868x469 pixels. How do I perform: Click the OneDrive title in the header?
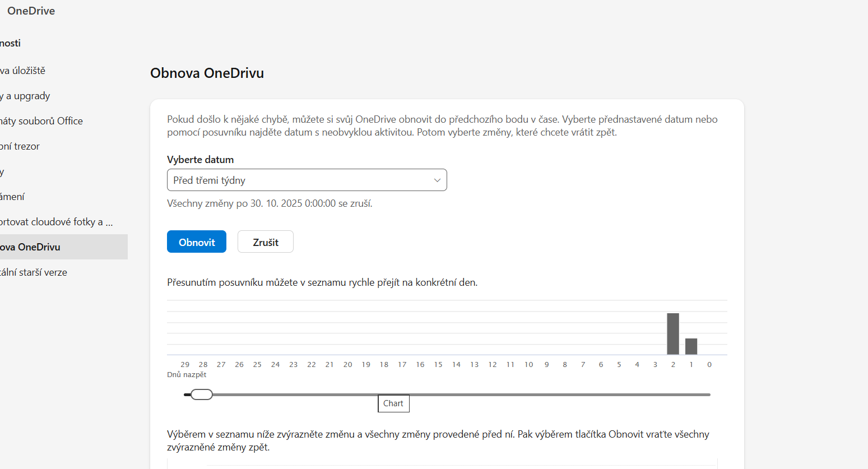click(x=31, y=11)
